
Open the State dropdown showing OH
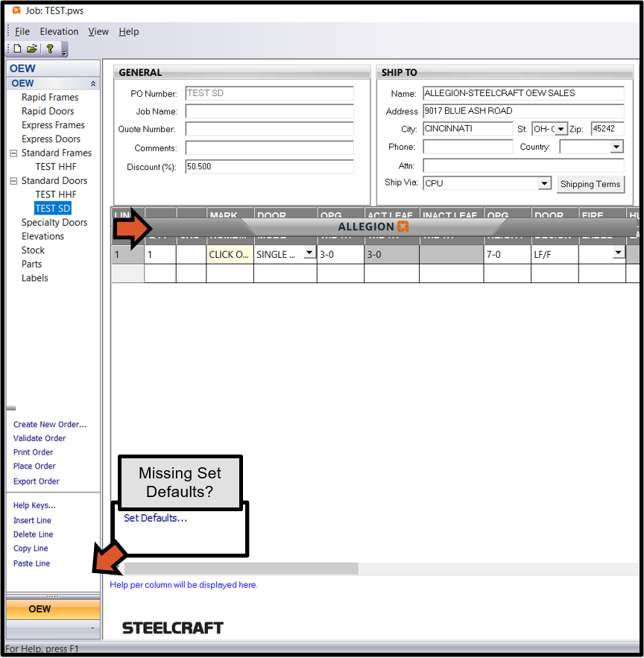[x=561, y=129]
